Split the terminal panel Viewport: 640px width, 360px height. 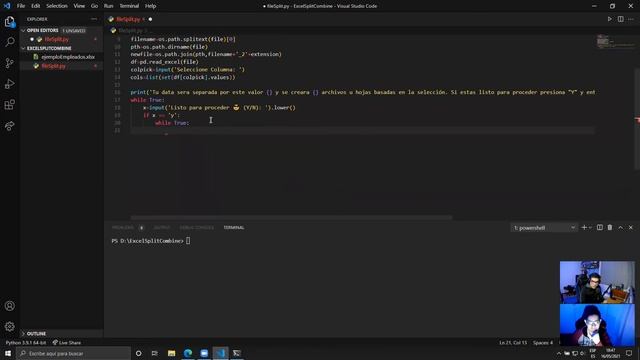click(x=600, y=227)
